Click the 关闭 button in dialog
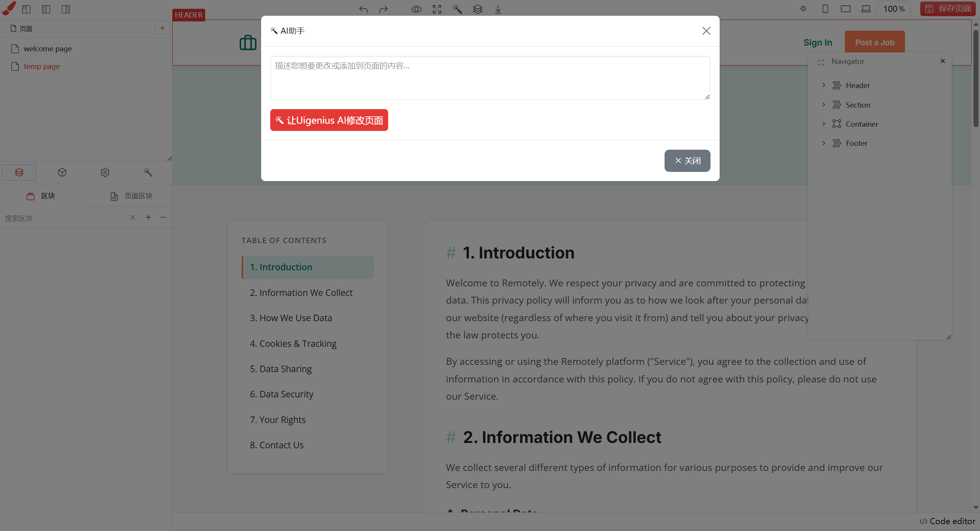980x531 pixels. pos(687,161)
